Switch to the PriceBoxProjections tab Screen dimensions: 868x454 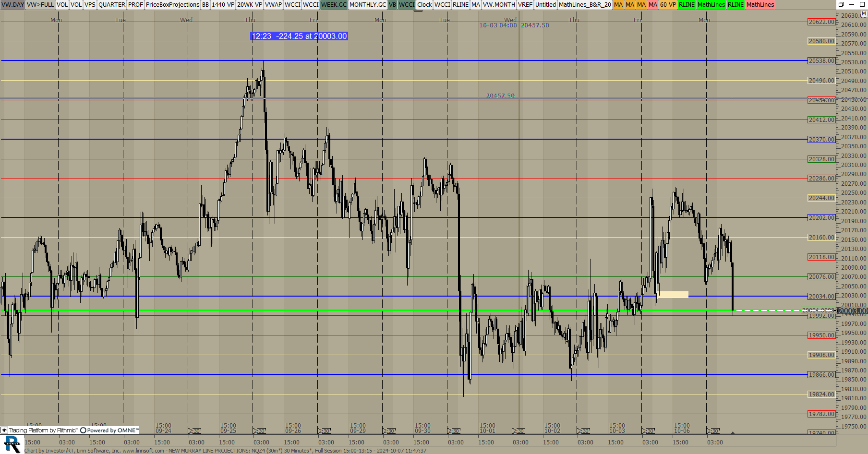coord(172,4)
